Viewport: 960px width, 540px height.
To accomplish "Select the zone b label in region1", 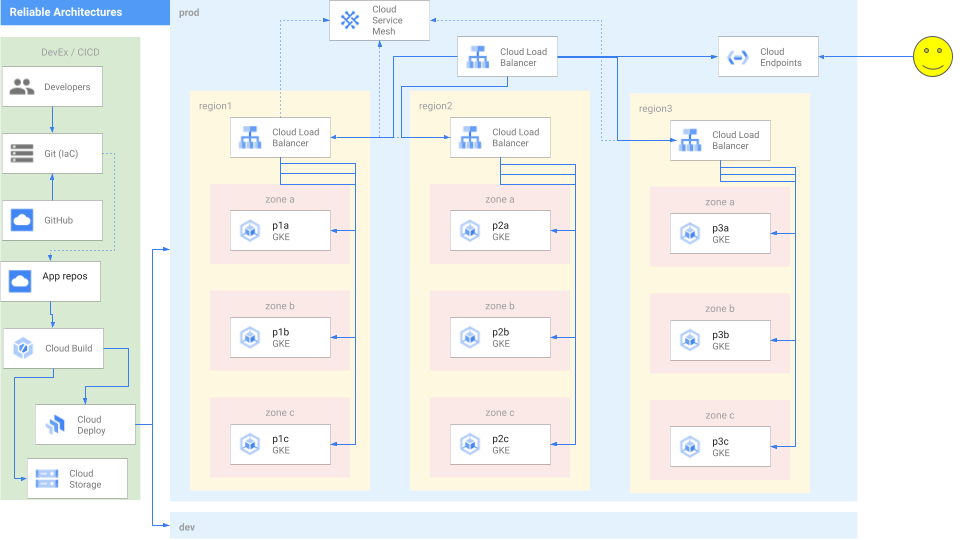I will (280, 306).
